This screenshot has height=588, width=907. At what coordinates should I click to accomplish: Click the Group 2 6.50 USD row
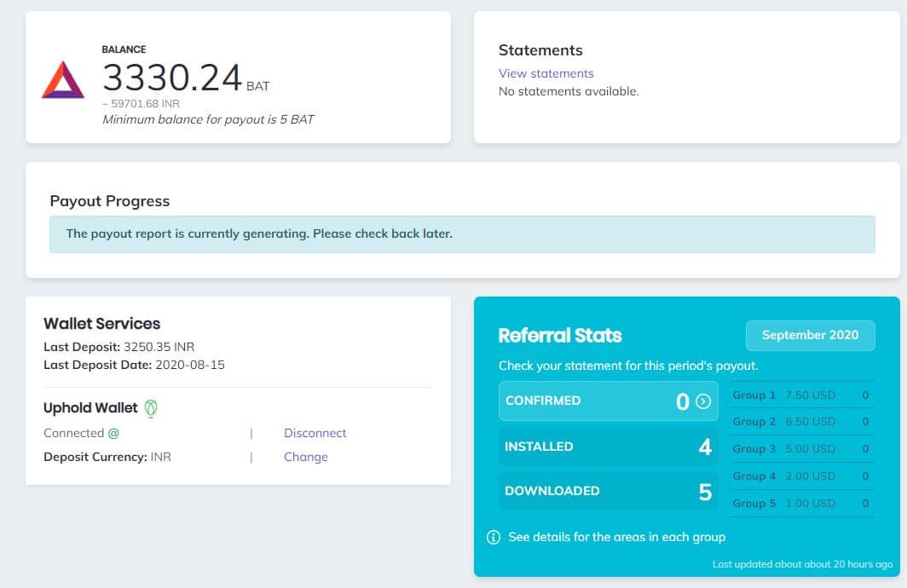[x=801, y=422]
